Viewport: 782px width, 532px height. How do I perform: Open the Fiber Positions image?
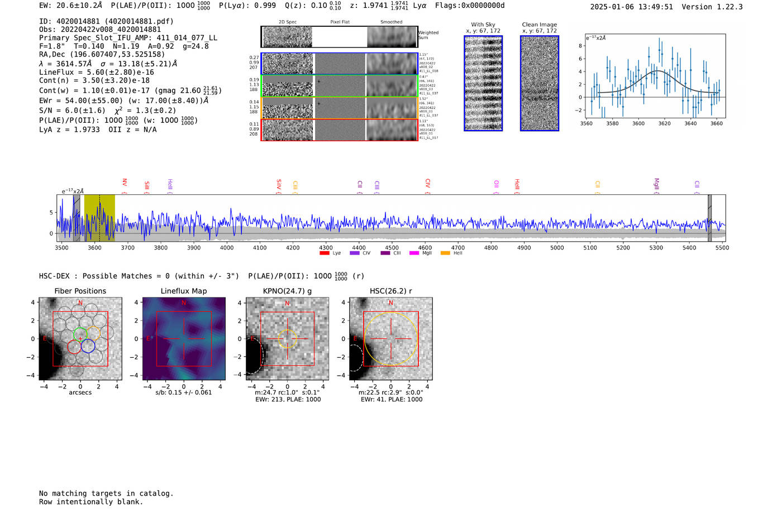pyautogui.click(x=80, y=338)
